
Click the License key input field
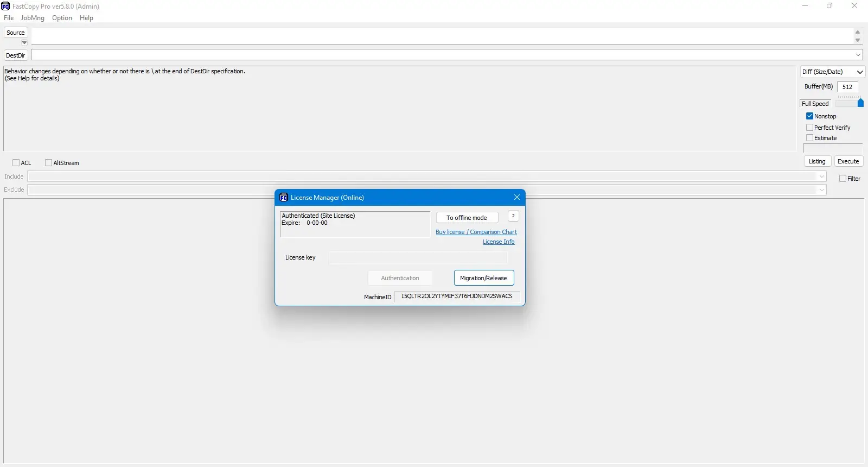tap(418, 257)
